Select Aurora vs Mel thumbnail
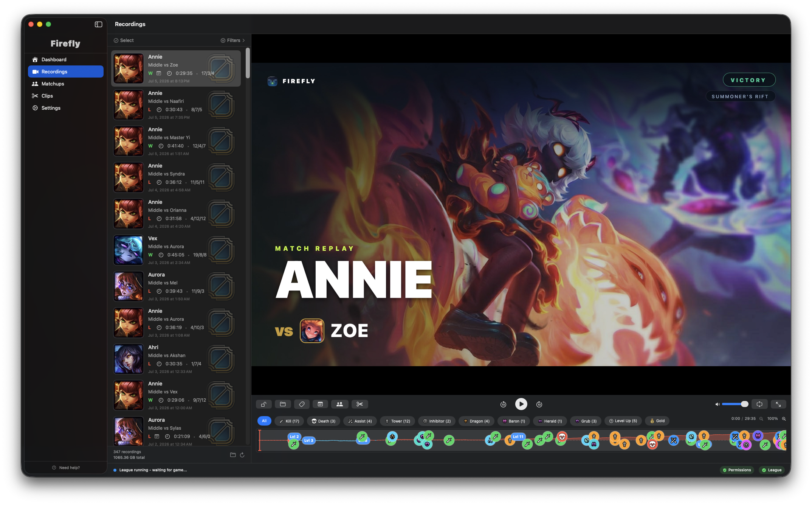Viewport: 812px width, 505px height. tap(129, 286)
